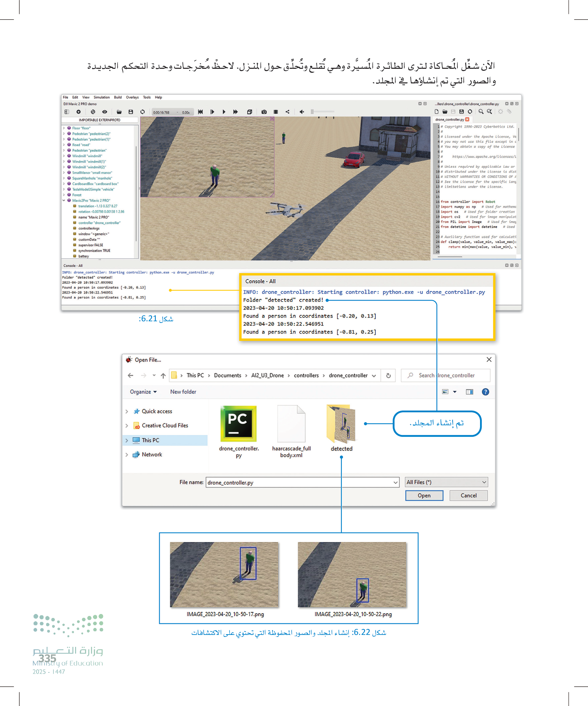Image resolution: width=588 pixels, height=706 pixels.
Task: Open the Simulation menu
Action: click(x=102, y=97)
